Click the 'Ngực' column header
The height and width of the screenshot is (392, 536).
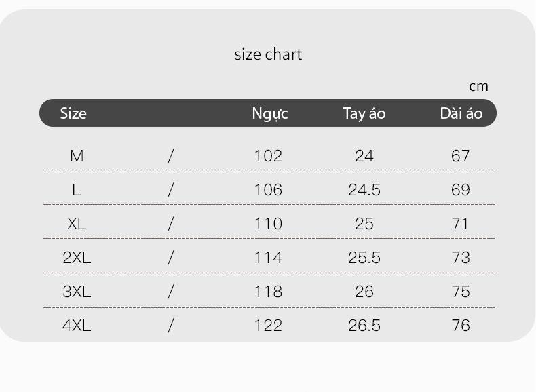click(x=270, y=114)
